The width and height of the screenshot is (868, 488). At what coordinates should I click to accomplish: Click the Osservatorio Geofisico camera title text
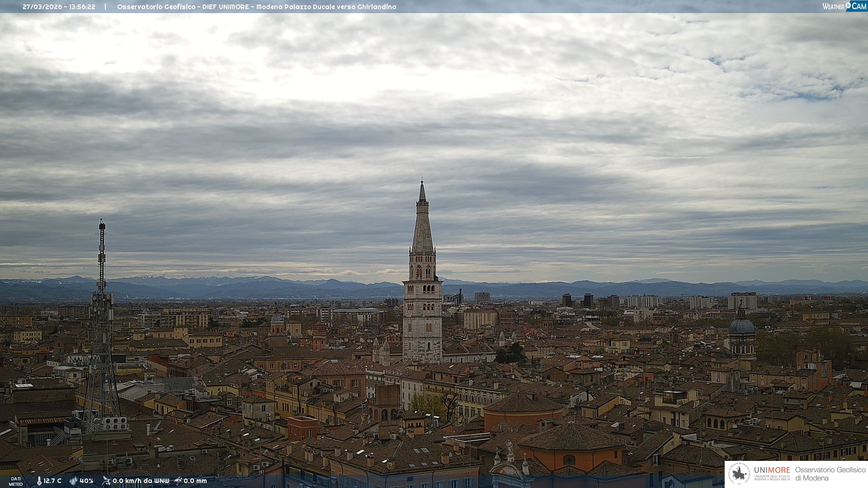[256, 7]
